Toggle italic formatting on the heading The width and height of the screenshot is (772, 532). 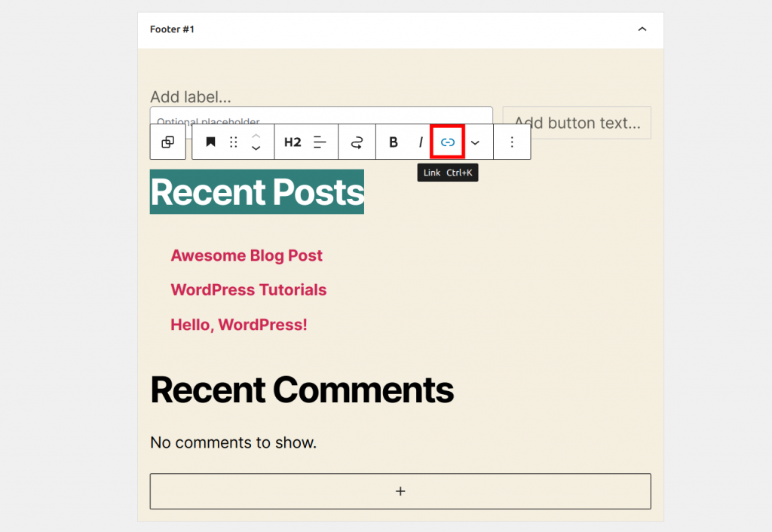pos(420,142)
